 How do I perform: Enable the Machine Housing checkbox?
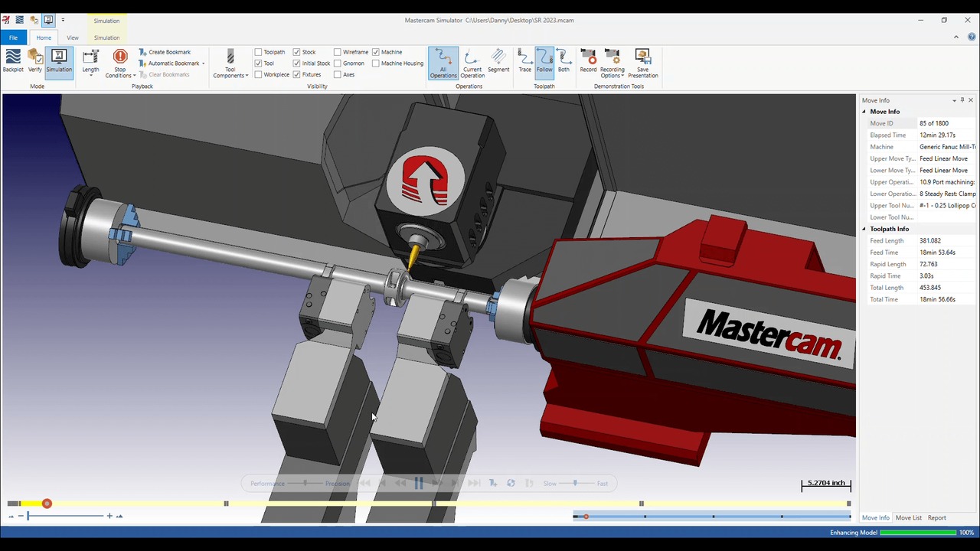pyautogui.click(x=376, y=64)
